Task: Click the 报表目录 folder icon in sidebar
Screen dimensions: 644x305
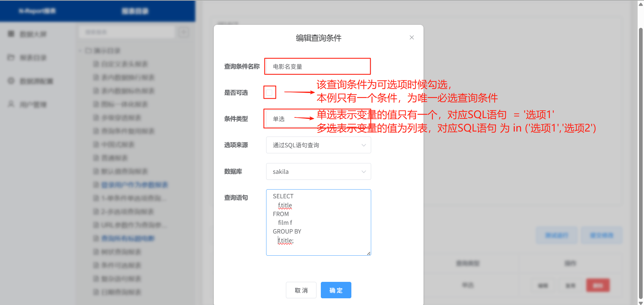Action: pyautogui.click(x=11, y=57)
